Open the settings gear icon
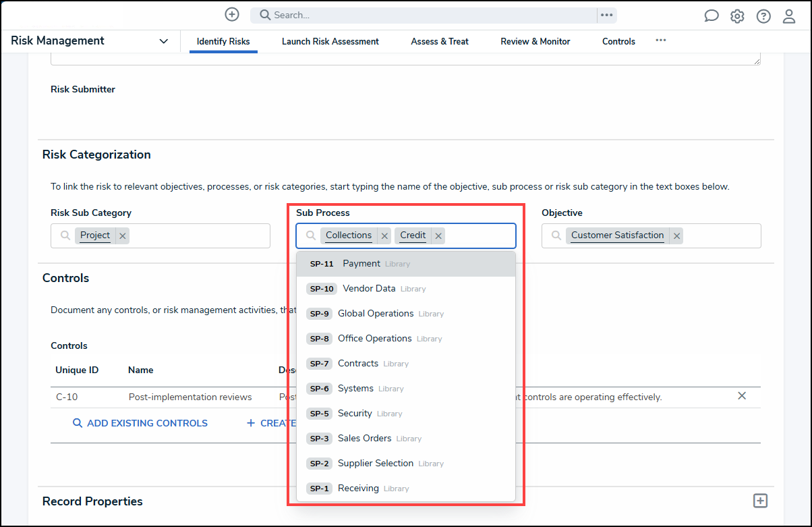The image size is (812, 527). pos(737,16)
